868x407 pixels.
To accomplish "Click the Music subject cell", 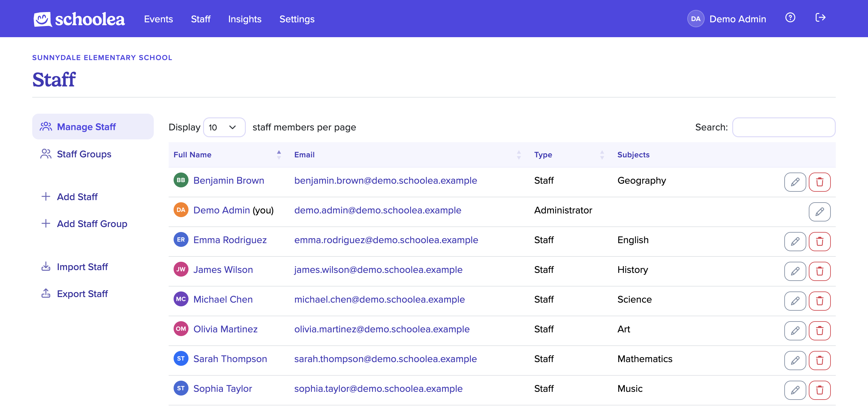I will pos(630,388).
